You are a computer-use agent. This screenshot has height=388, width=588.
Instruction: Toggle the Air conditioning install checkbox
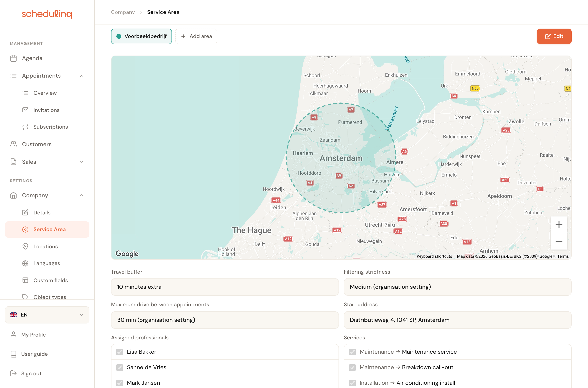(353, 383)
